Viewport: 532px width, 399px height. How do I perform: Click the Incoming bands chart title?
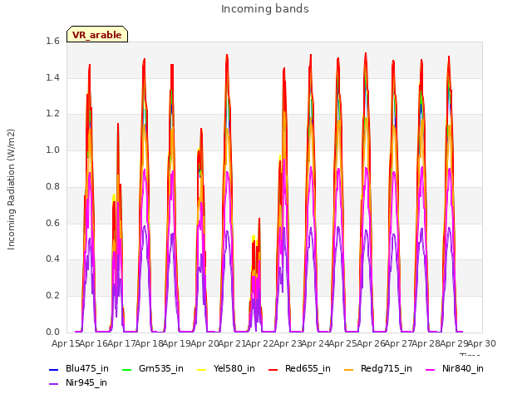click(x=265, y=9)
